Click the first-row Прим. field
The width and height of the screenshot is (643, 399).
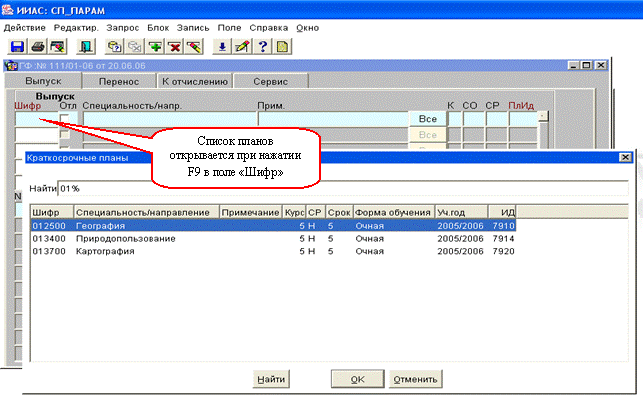[x=333, y=119]
